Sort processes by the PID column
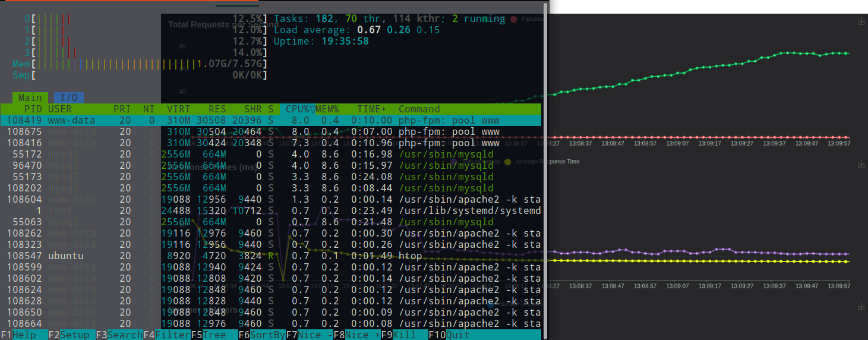This screenshot has height=340, width=868. tap(33, 109)
